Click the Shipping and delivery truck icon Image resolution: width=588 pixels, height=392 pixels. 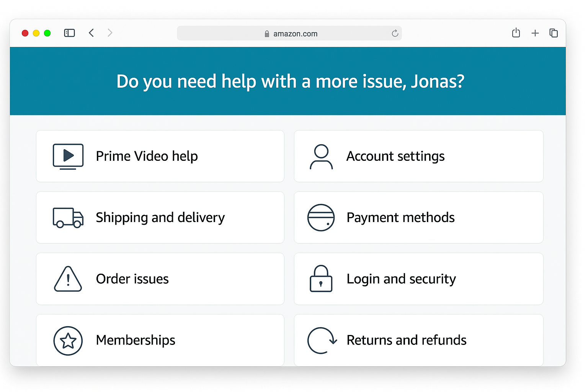pos(68,217)
